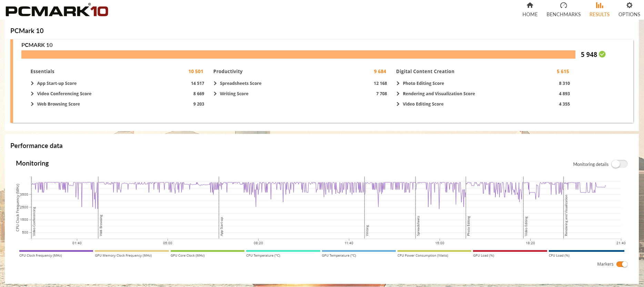Switch to the BENCHMARKS tab label
The width and height of the screenshot is (644, 287).
click(x=563, y=14)
